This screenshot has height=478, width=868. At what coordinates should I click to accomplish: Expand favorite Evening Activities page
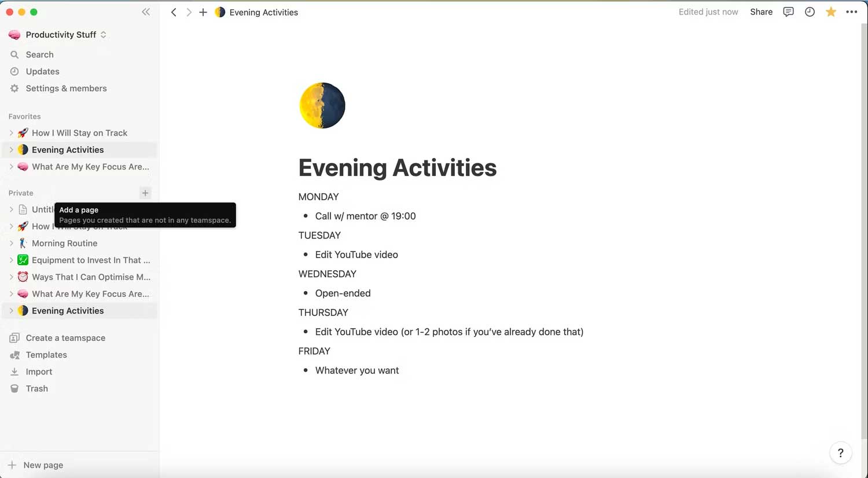point(11,149)
